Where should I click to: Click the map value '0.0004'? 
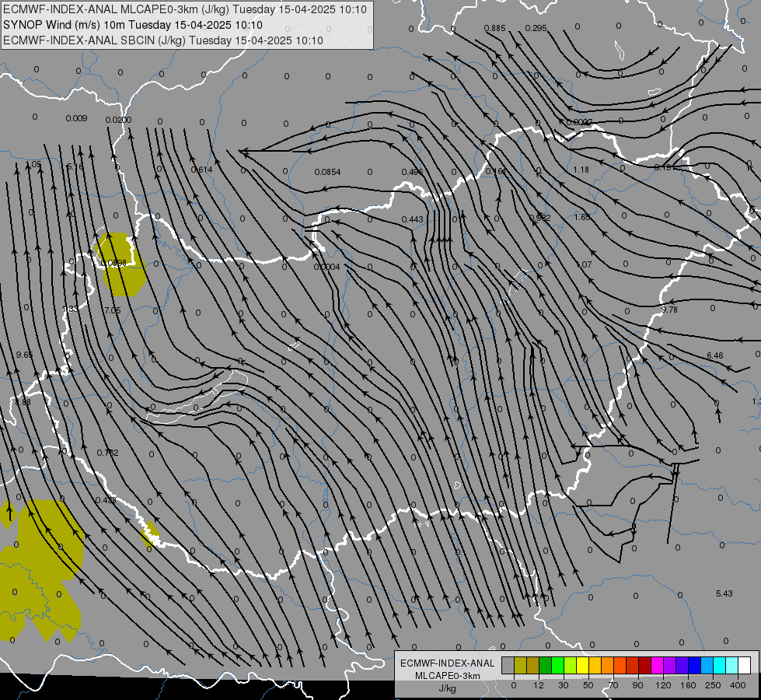327,268
